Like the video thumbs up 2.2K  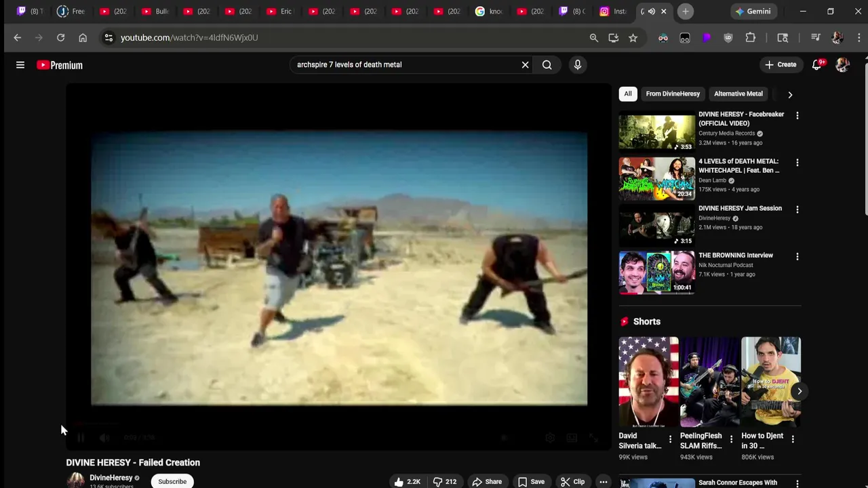pyautogui.click(x=407, y=482)
